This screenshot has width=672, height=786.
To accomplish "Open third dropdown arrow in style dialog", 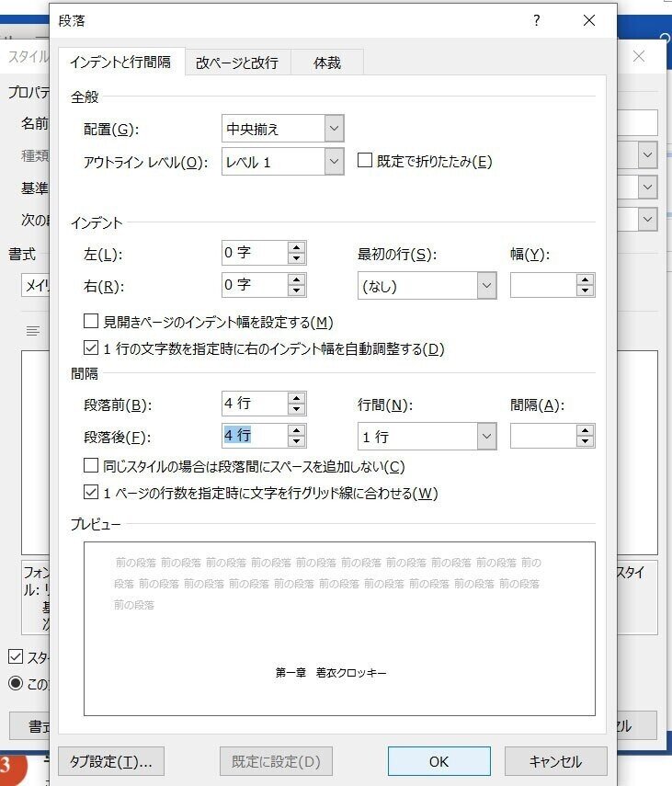I will [x=647, y=219].
